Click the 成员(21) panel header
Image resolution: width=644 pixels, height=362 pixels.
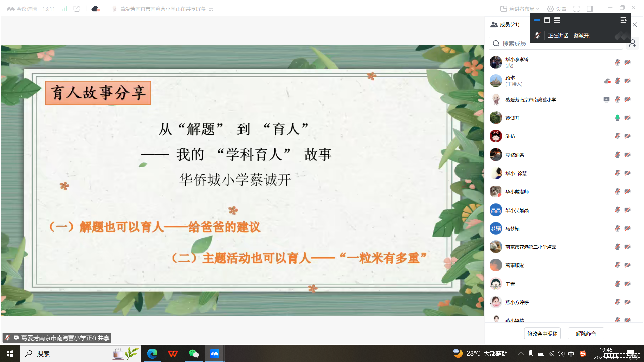pos(505,25)
